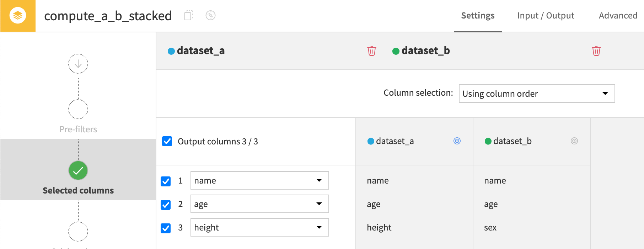
Task: Switch to the Advanced tab
Action: click(618, 16)
